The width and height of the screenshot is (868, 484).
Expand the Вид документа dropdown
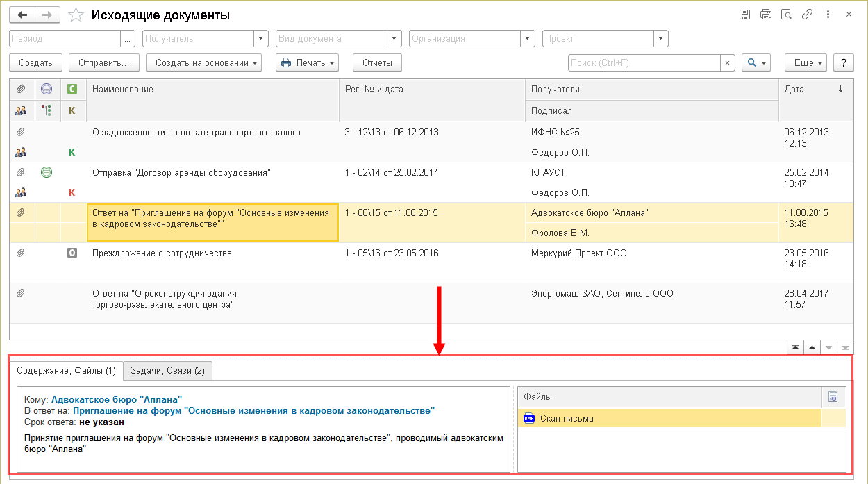[x=394, y=39]
